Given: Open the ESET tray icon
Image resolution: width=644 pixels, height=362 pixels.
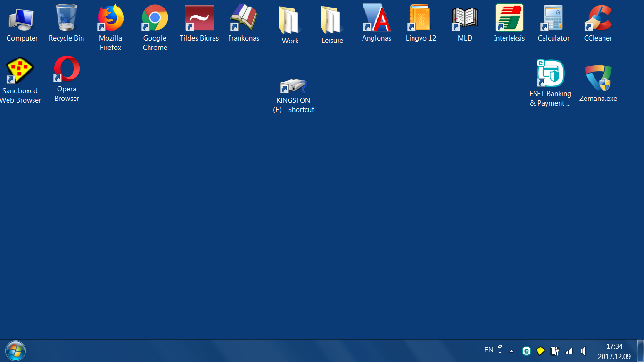Looking at the screenshot, I should [x=527, y=351].
